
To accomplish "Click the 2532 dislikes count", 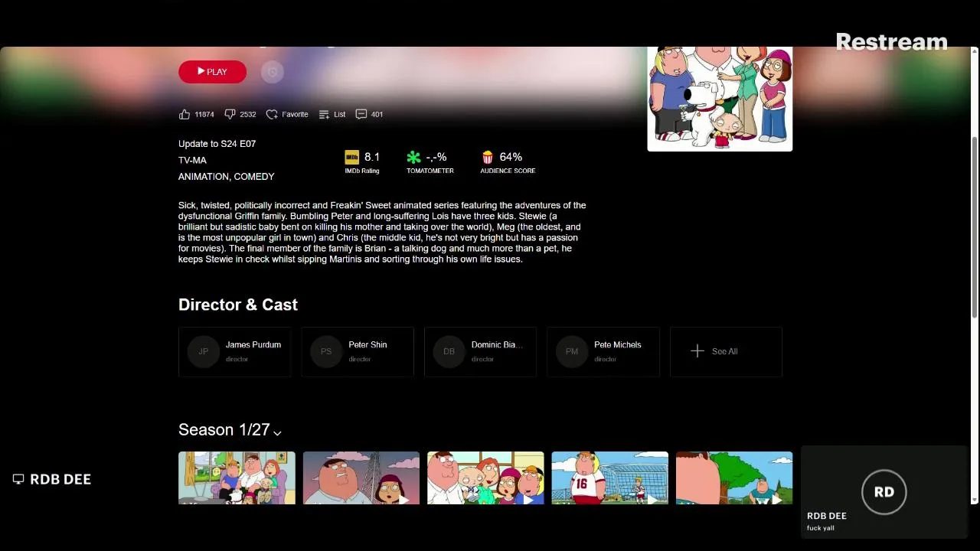I will 248,114.
